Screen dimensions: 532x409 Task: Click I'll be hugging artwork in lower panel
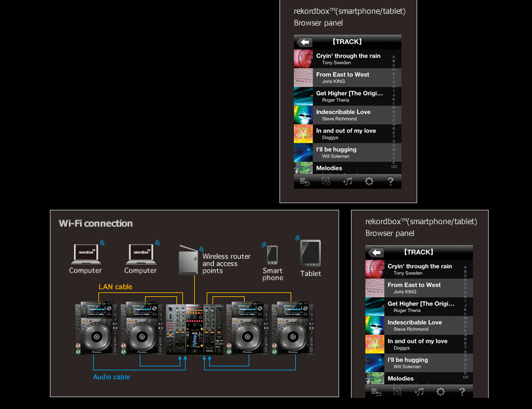tap(375, 362)
